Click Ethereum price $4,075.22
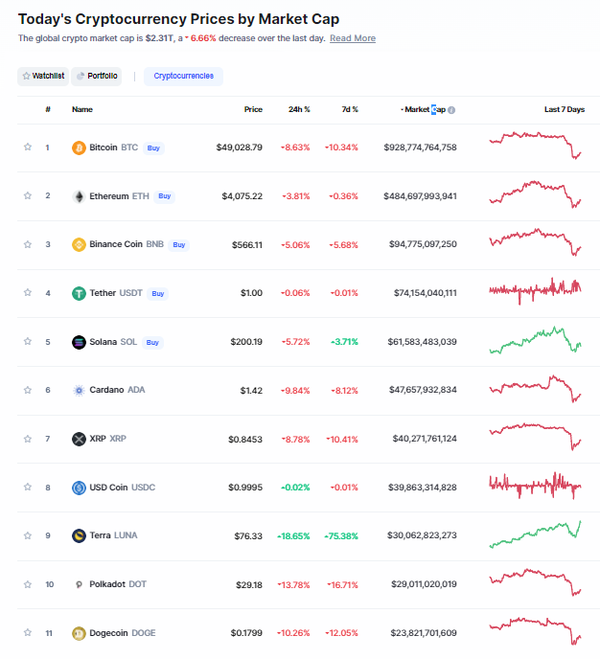This screenshot has width=600, height=659. pyautogui.click(x=242, y=196)
